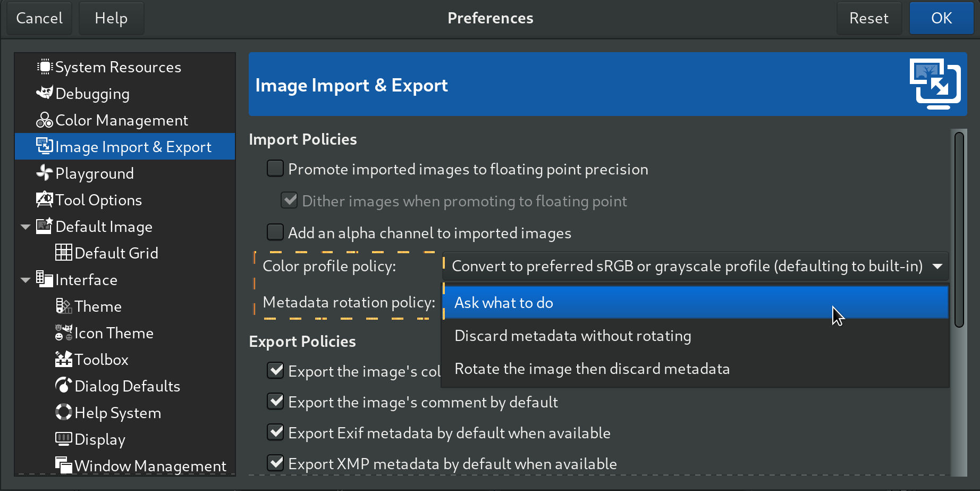The width and height of the screenshot is (980, 491).
Task: Click the Dialog Defaults icon
Action: click(64, 386)
